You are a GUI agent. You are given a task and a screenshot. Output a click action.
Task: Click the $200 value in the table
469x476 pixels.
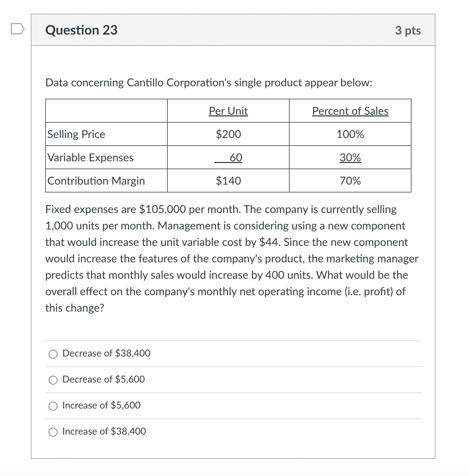(228, 134)
